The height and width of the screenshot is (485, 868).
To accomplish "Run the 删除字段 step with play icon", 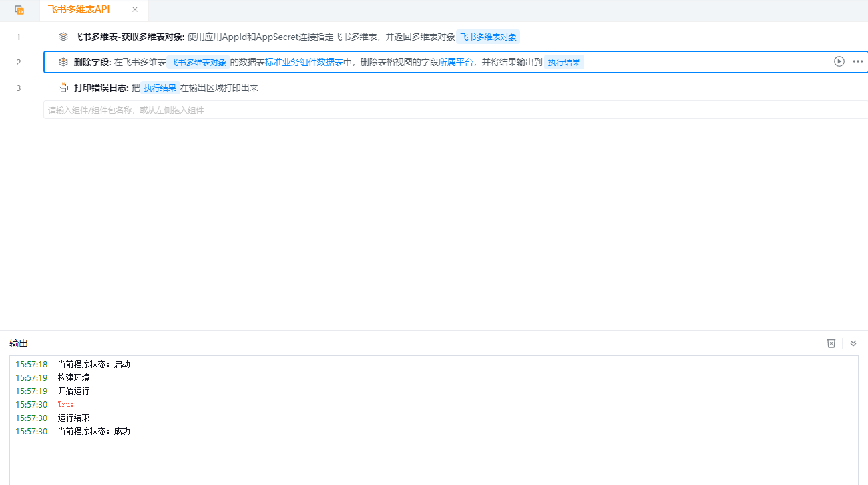I will [x=839, y=61].
